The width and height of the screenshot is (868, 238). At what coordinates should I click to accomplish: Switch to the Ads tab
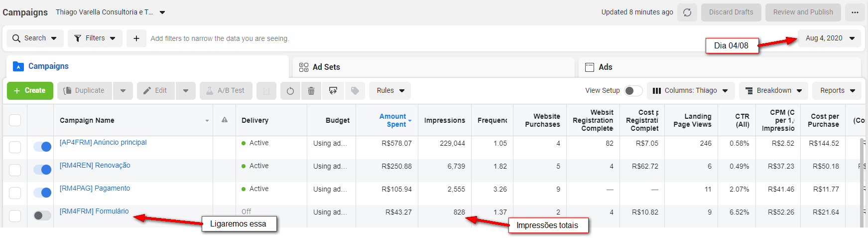pyautogui.click(x=605, y=67)
